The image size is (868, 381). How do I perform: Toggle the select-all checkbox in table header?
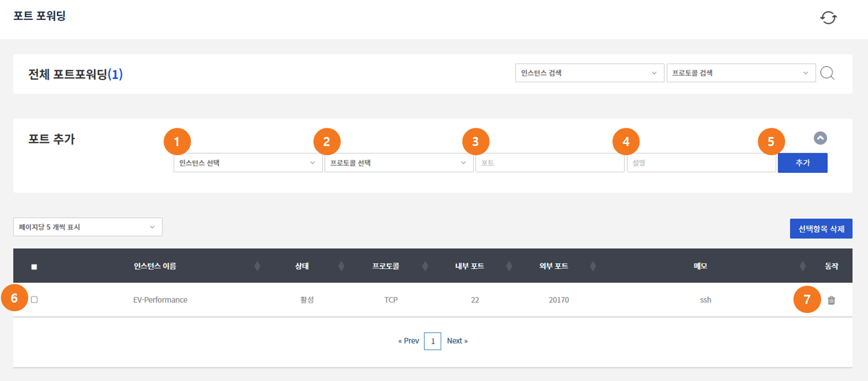[x=34, y=267]
